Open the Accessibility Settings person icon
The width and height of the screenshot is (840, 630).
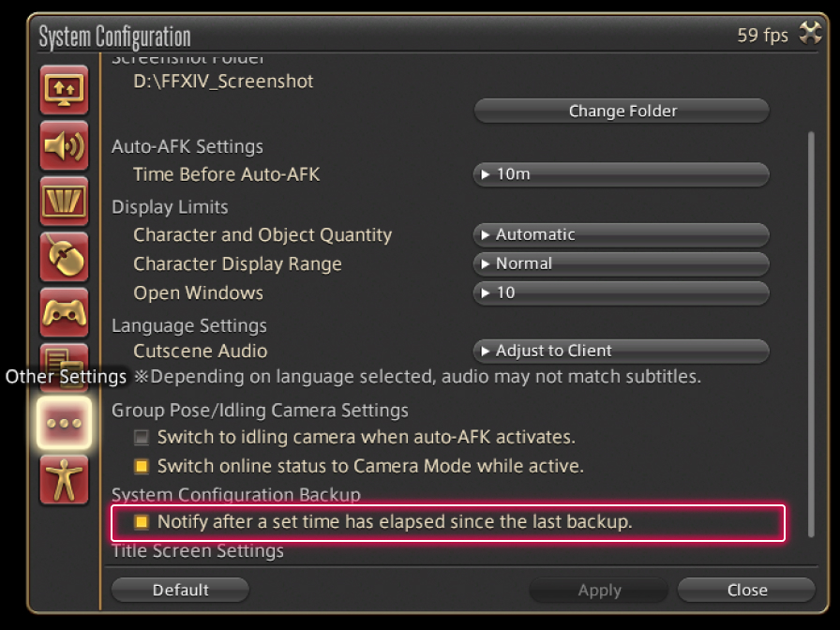pos(65,479)
